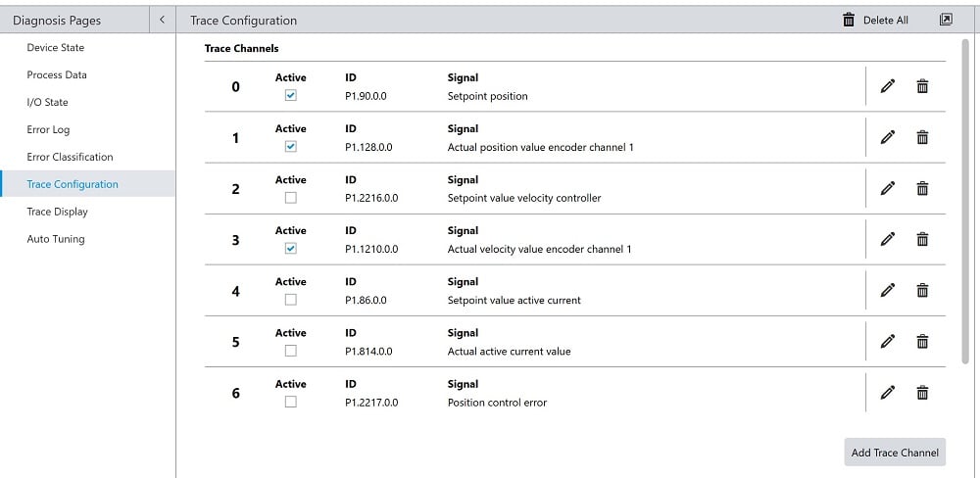980x478 pixels.
Task: Click signal text Setpoint value active current
Action: click(x=514, y=301)
